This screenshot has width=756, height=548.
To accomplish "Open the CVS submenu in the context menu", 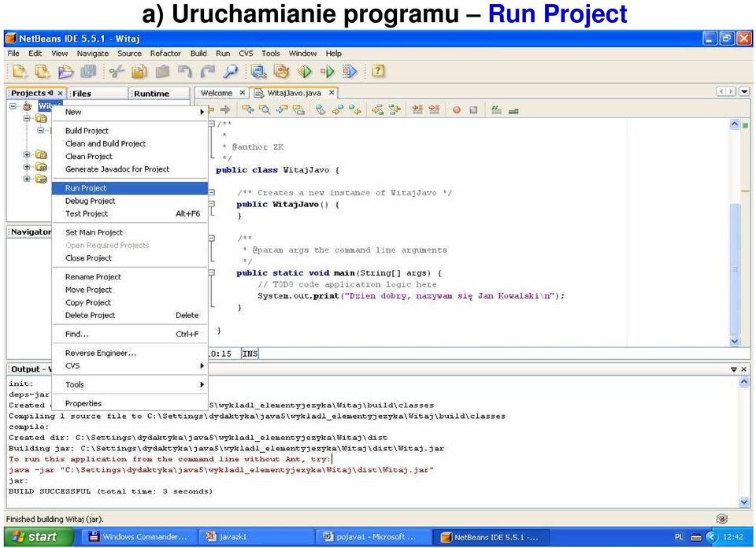I will pos(130,366).
